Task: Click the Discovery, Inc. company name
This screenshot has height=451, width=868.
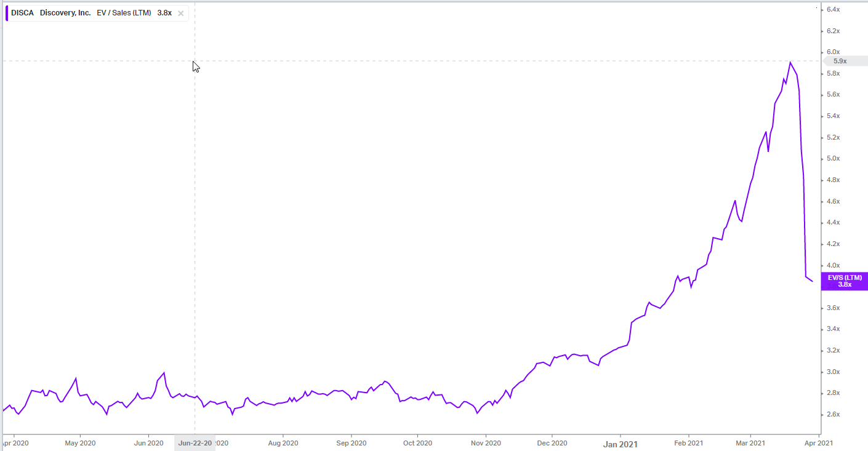Action: pos(65,13)
